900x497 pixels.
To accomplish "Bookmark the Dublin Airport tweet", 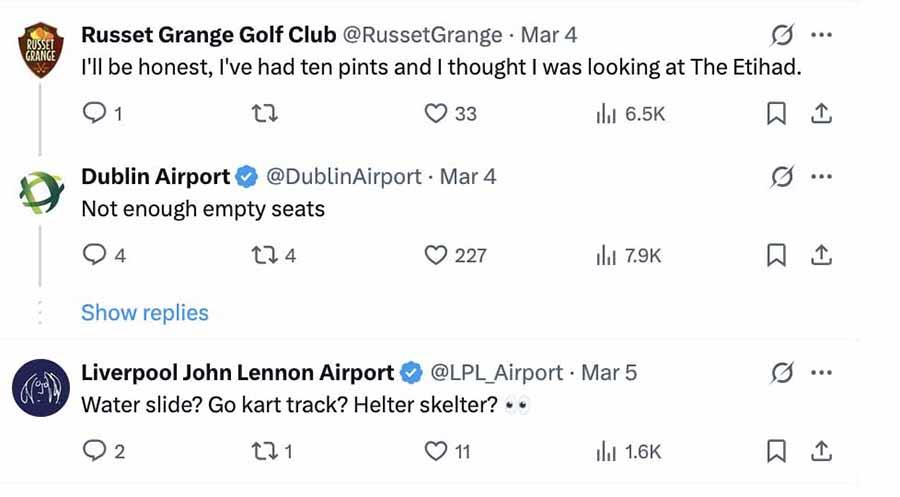I will (776, 255).
